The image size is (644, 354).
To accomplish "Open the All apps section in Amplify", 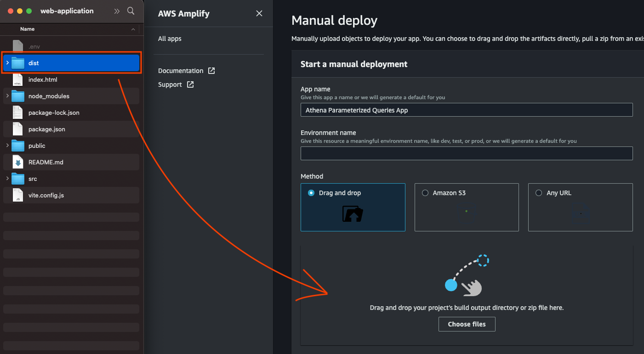I will [170, 39].
